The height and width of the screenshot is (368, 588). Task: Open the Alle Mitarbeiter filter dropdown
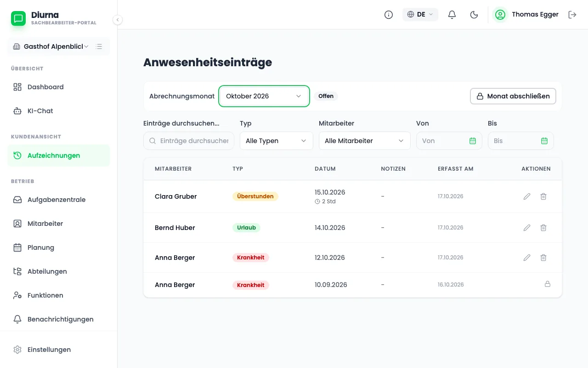click(x=365, y=141)
